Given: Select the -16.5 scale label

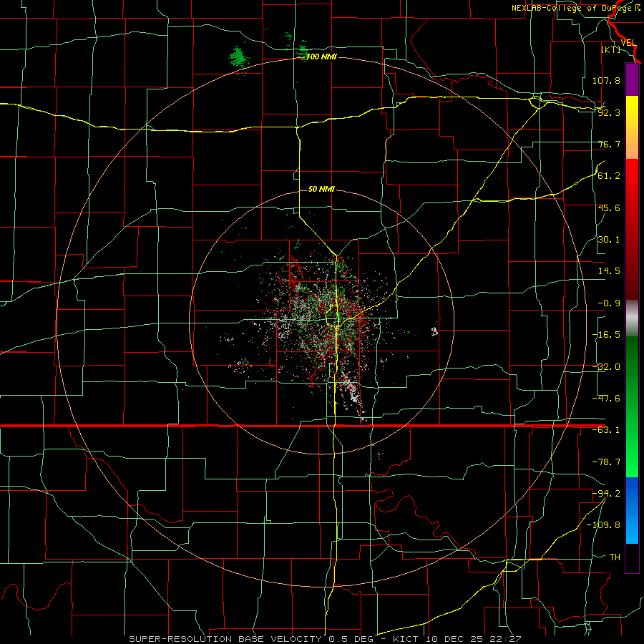Looking at the screenshot, I should coord(606,335).
